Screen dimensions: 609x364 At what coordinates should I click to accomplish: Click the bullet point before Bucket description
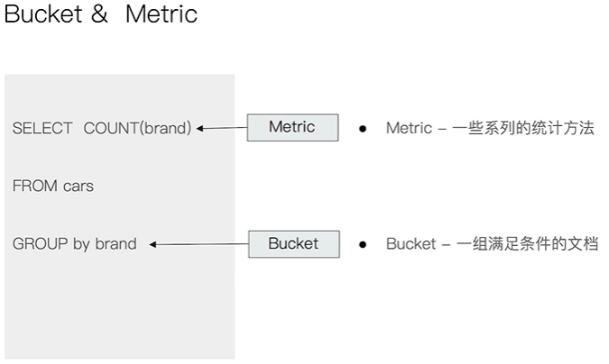(363, 244)
